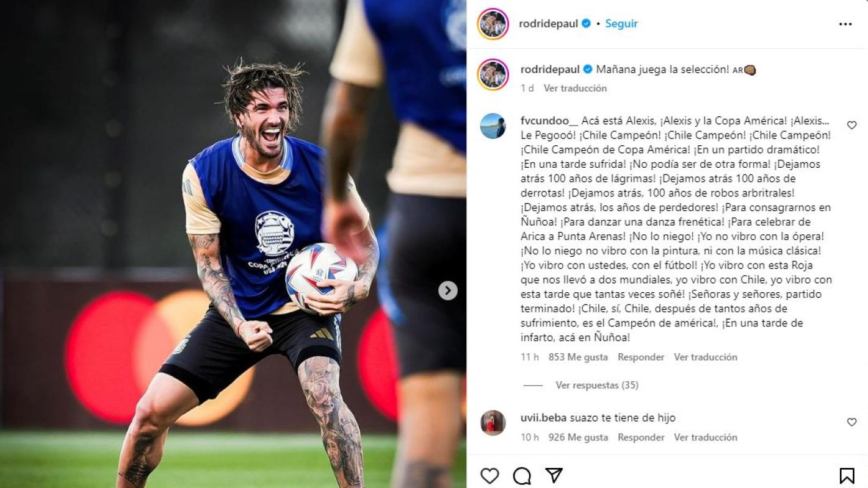Share the post via paper plane icon

pos(554,475)
